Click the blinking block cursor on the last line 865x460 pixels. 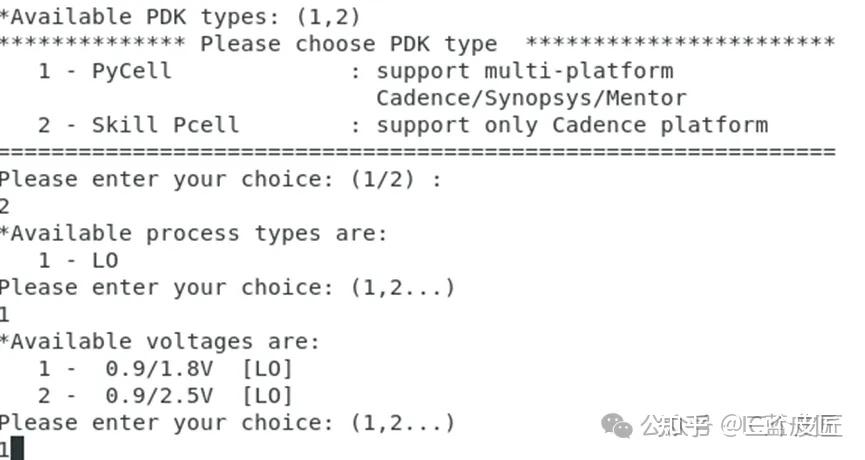[x=17, y=448]
